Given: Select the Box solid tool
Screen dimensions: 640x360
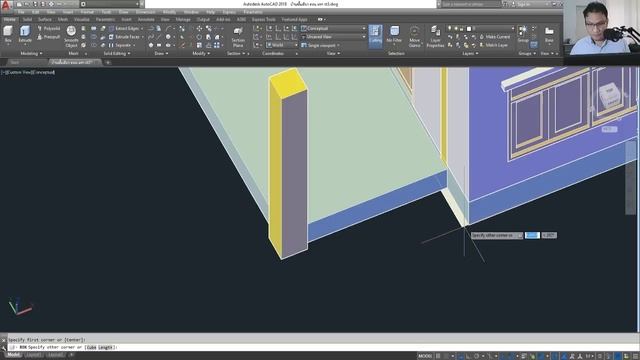Looking at the screenshot, I should (8, 34).
